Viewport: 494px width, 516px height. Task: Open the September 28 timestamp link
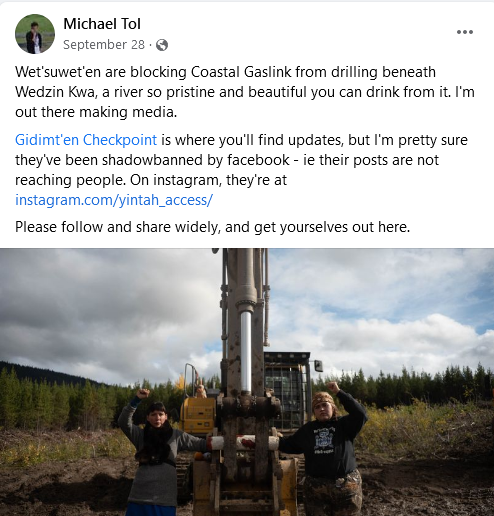(104, 44)
